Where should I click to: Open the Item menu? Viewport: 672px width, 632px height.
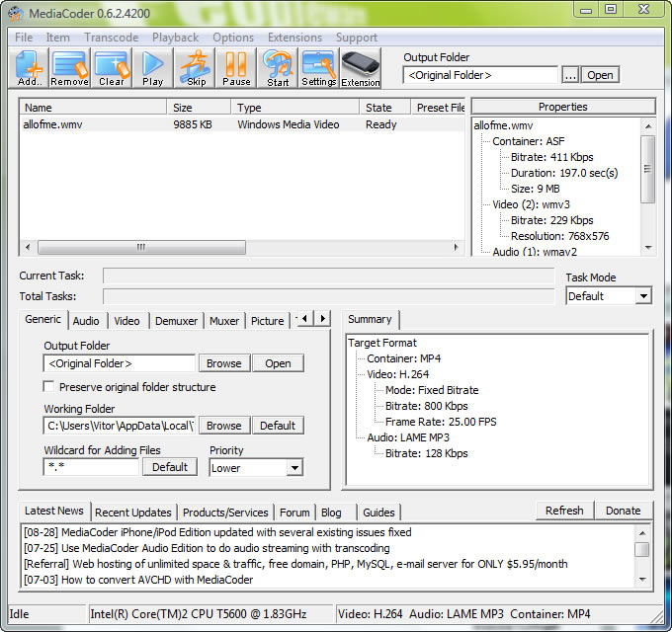point(58,38)
